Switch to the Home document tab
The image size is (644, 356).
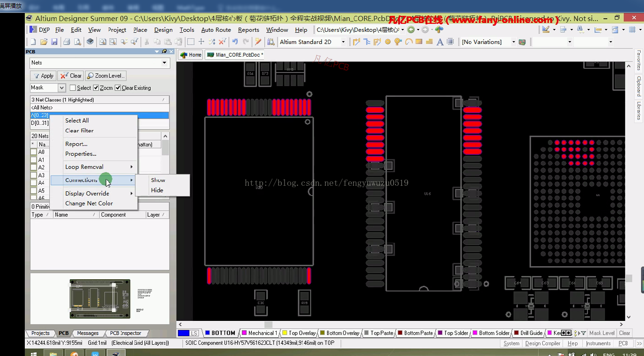[191, 55]
